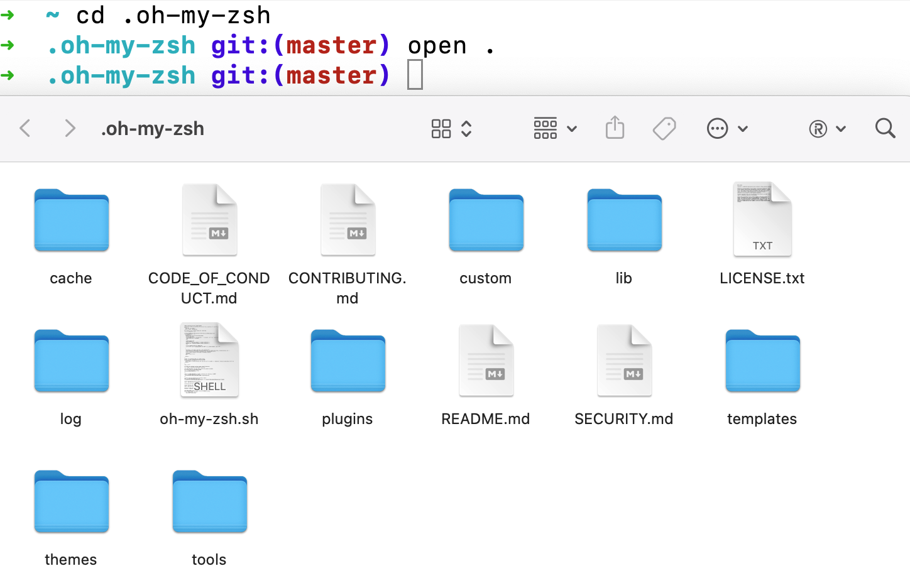The width and height of the screenshot is (910, 588).
Task: Click the "oh-my-zsh.sh" file name
Action: [209, 419]
